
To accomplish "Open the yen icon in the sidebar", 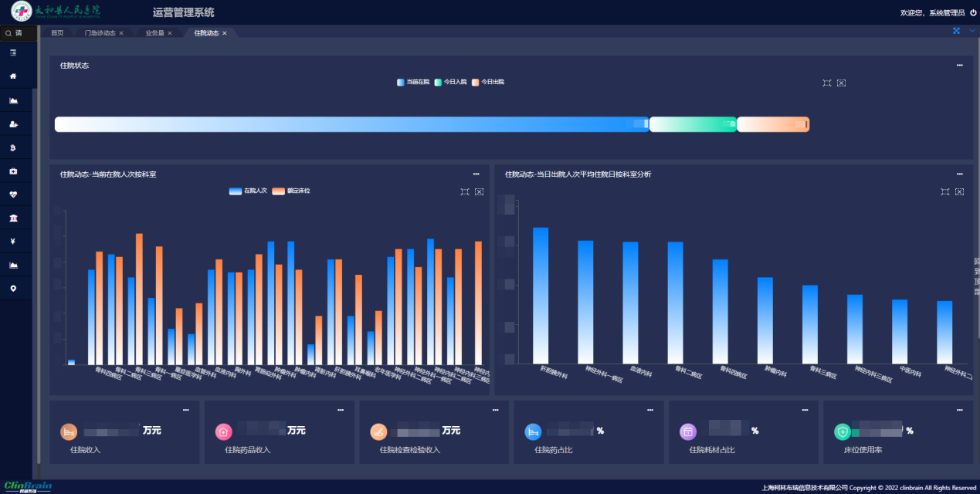I will (13, 242).
